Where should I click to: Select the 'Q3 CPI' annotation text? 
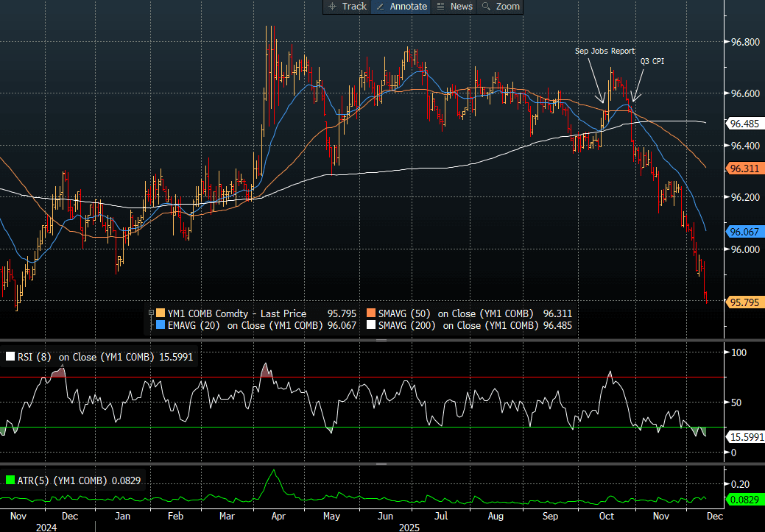tap(652, 61)
